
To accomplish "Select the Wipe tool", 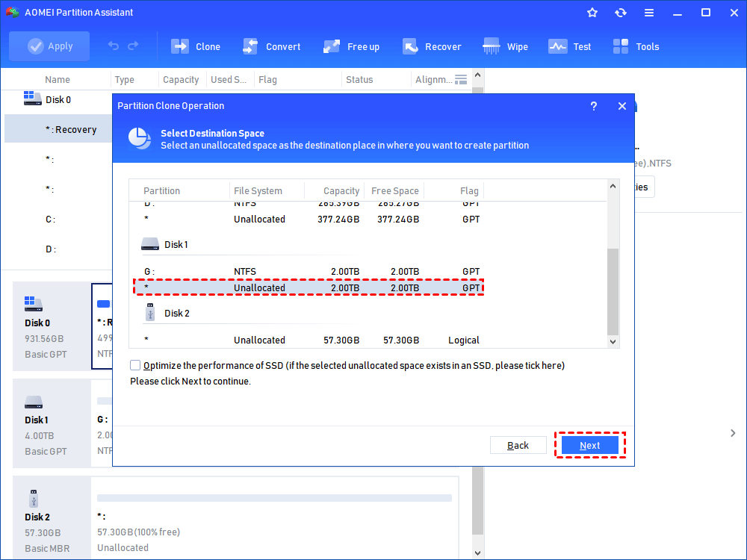I will (x=506, y=46).
